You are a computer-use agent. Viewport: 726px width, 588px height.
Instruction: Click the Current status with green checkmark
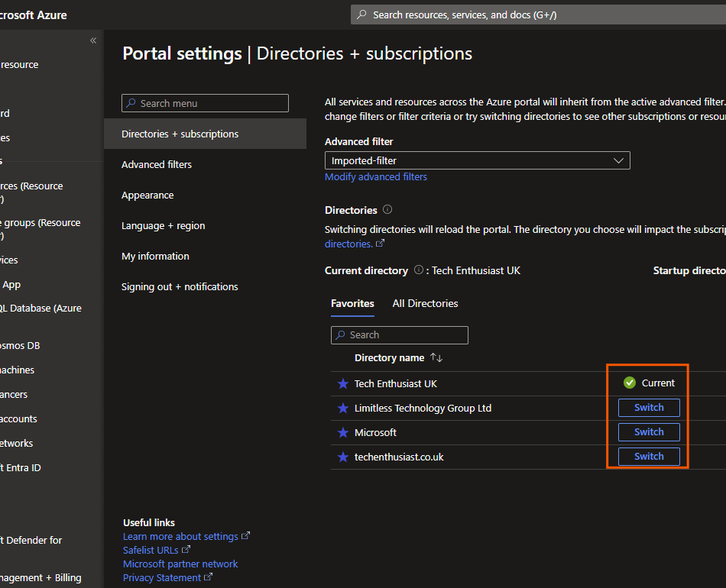[649, 383]
